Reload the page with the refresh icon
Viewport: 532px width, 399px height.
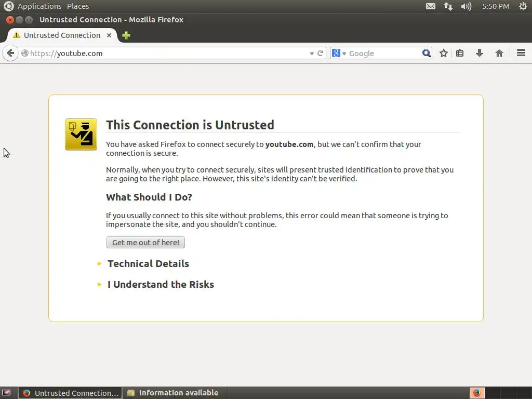pyautogui.click(x=320, y=54)
